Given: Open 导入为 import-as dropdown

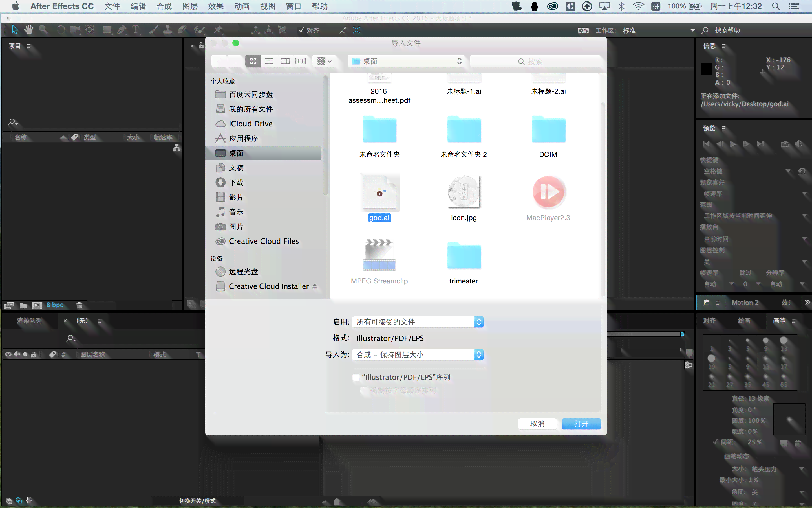Looking at the screenshot, I should pos(418,355).
